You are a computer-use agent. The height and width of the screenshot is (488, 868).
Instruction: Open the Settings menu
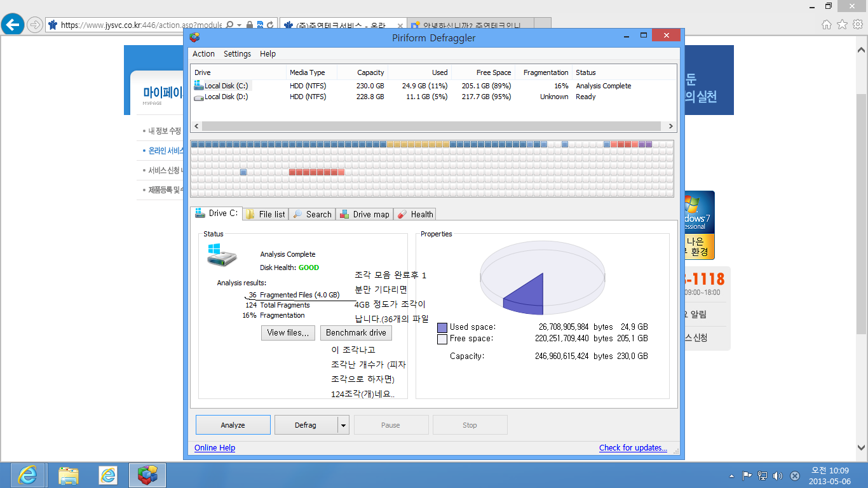tap(237, 54)
